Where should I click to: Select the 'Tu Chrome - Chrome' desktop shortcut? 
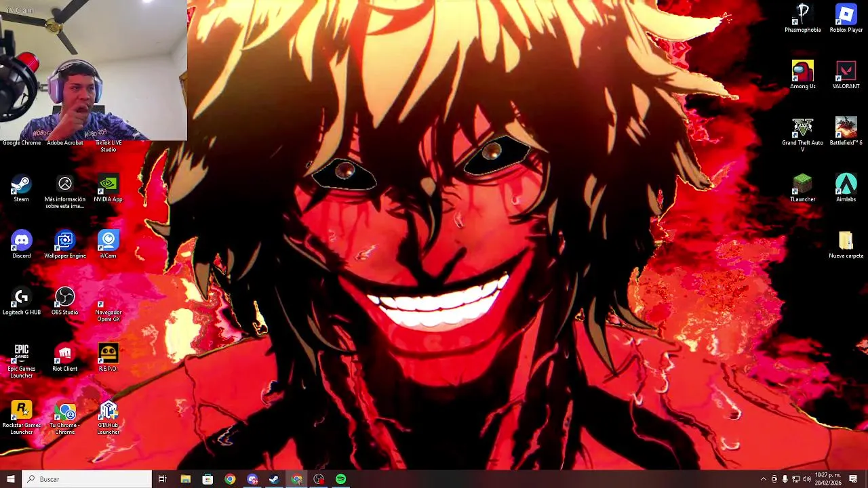65,418
